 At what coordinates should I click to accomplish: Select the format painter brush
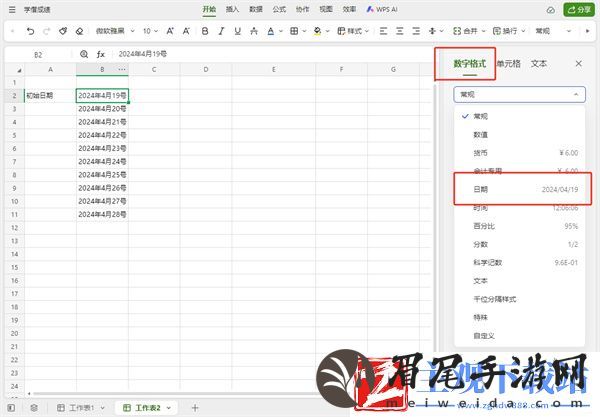click(x=63, y=31)
